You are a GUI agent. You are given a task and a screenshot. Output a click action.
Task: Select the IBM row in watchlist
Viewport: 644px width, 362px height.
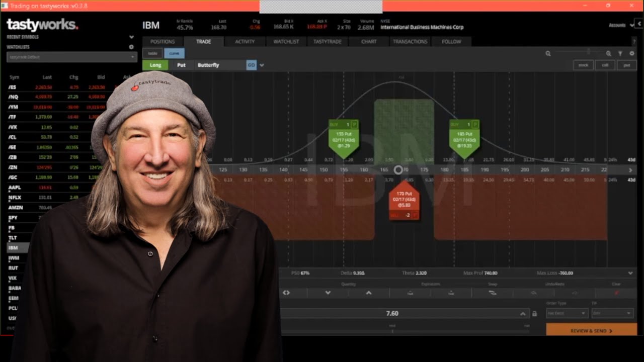[18, 247]
